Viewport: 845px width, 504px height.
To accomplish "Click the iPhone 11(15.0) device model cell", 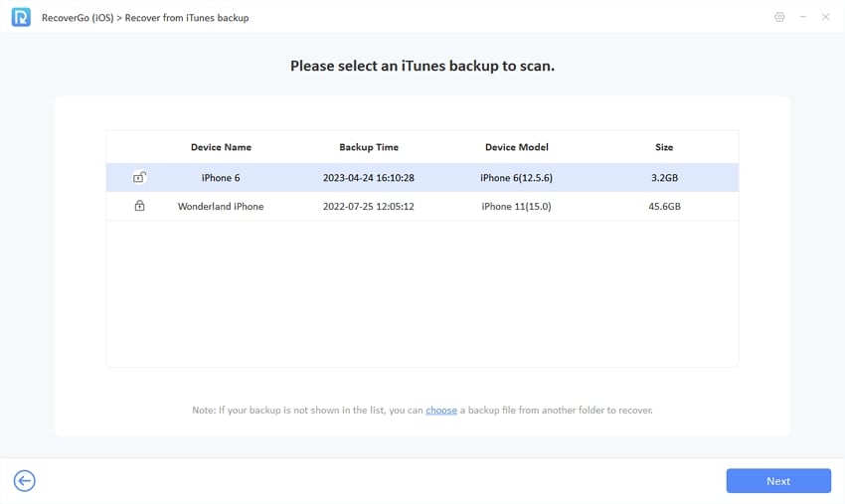I will point(516,206).
